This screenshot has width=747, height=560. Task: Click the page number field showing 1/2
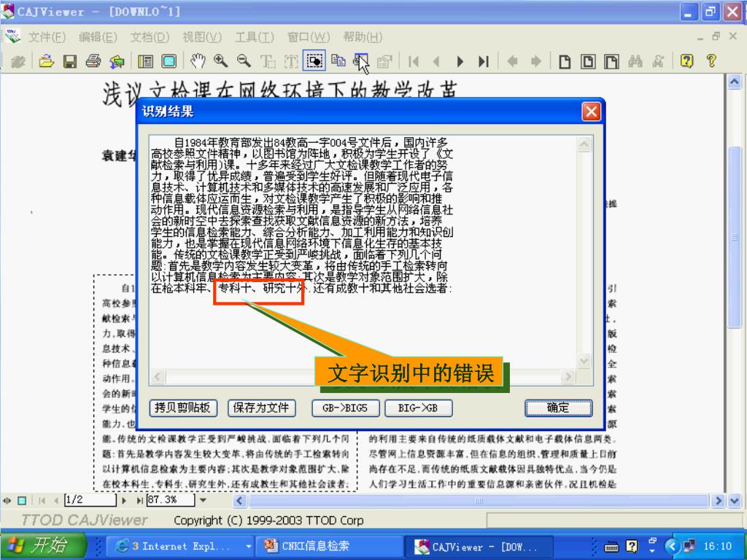click(90, 500)
